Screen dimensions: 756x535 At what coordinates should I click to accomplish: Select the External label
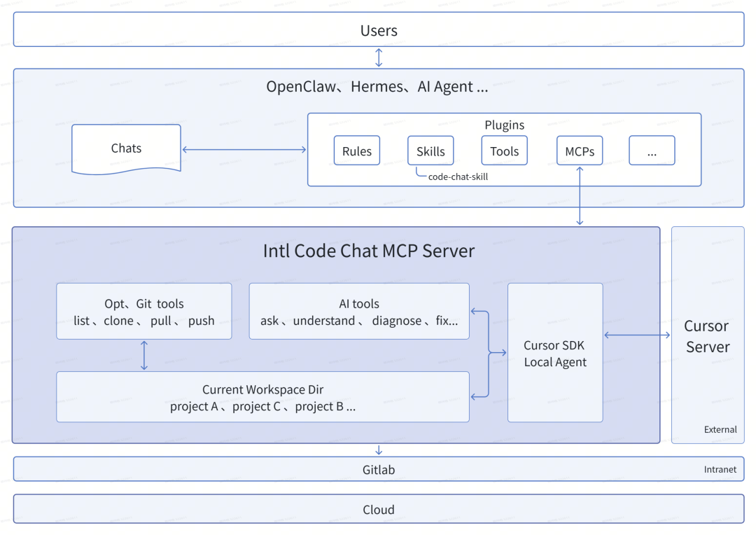(x=720, y=429)
